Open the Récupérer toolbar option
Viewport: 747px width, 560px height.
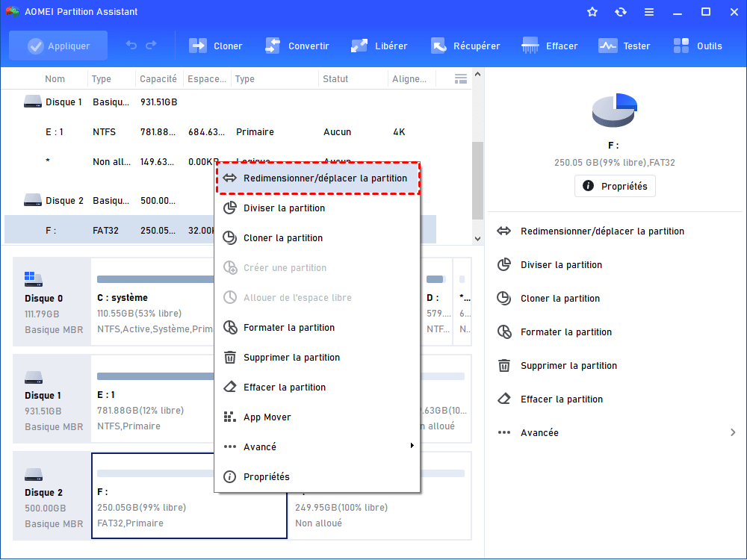point(465,46)
